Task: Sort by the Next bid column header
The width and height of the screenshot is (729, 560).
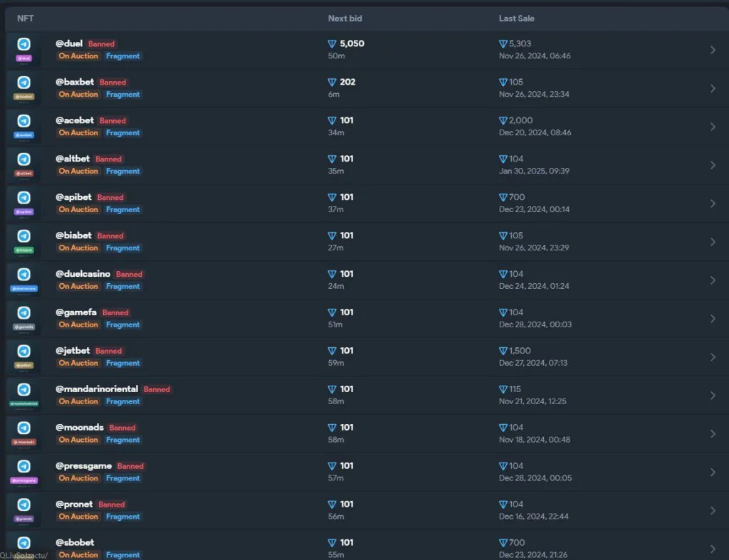Action: 345,19
